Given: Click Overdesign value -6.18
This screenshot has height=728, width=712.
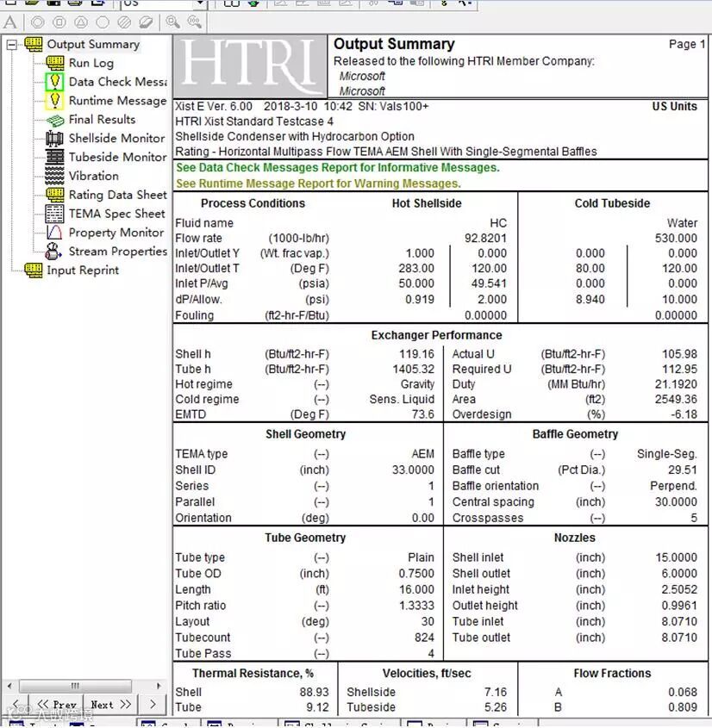Looking at the screenshot, I should 684,414.
